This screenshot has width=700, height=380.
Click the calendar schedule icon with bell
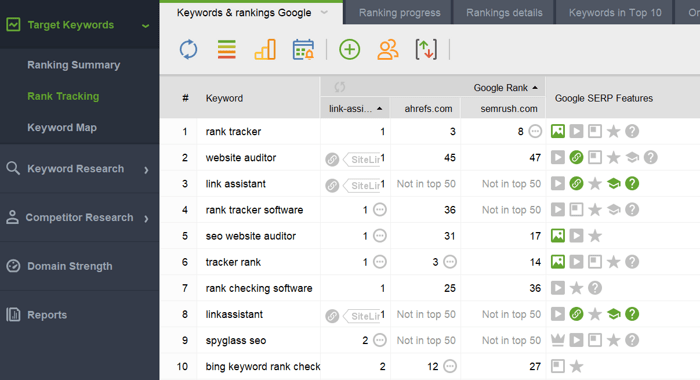coord(304,49)
